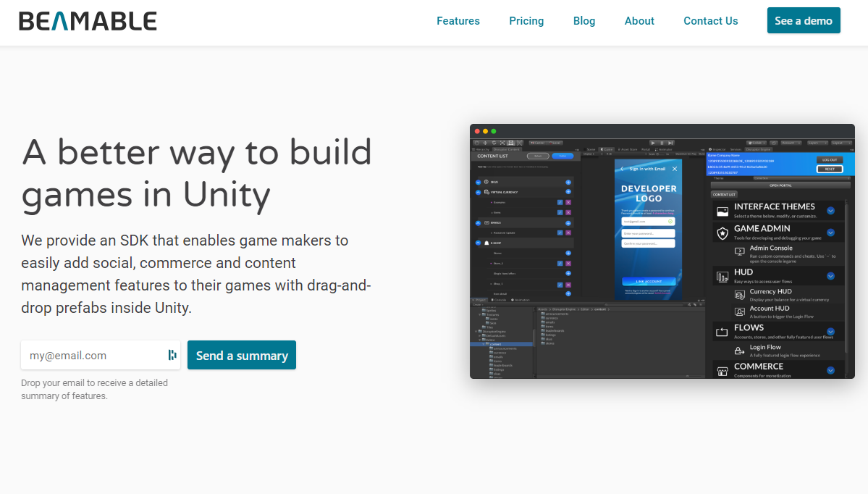Click the Beamable logo in the header
This screenshot has width=868, height=494.
pyautogui.click(x=88, y=21)
